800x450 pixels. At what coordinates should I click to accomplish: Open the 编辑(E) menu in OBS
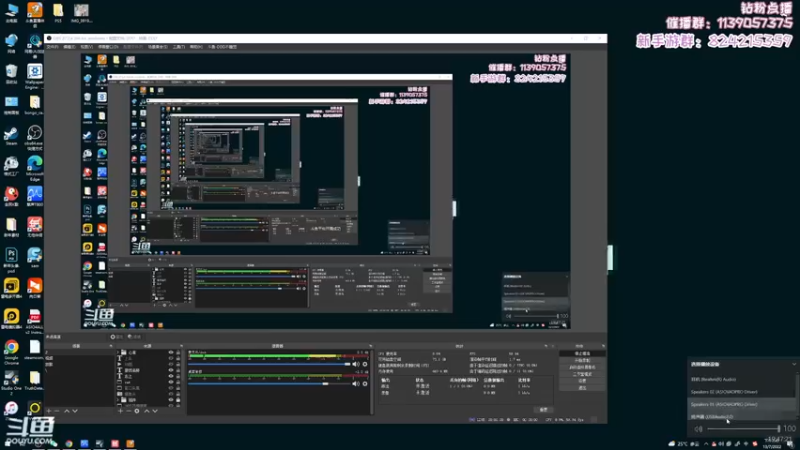click(69, 47)
